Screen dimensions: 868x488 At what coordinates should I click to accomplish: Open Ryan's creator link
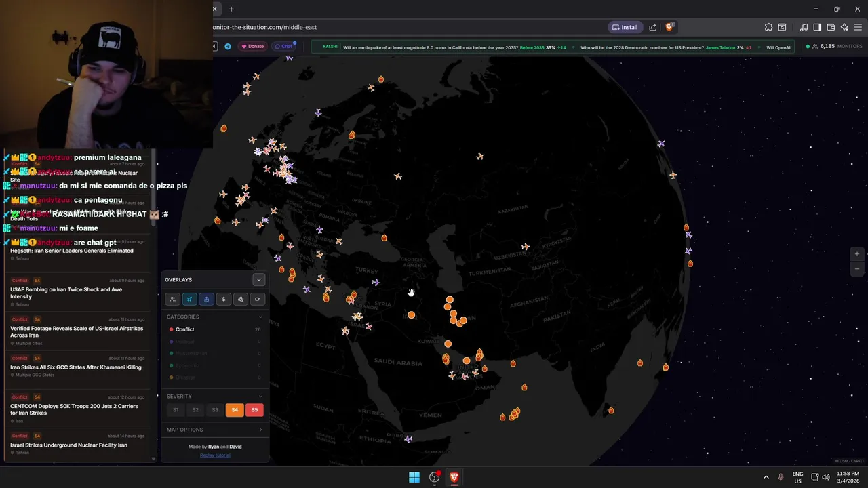tap(213, 447)
